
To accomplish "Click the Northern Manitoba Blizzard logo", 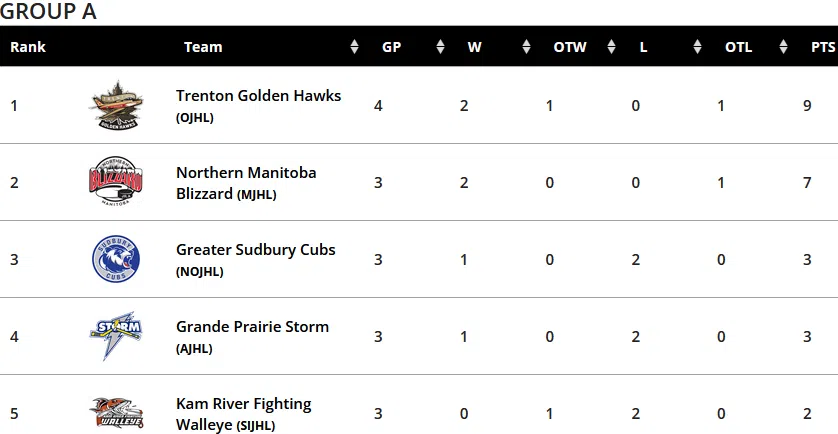I will (116, 182).
